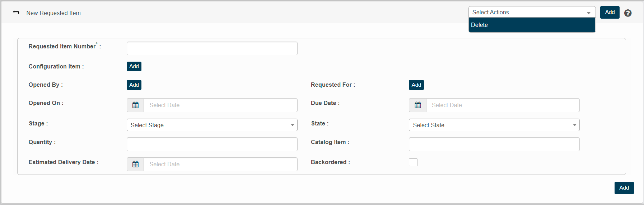
Task: Click Add next to Opened By
Action: click(134, 85)
